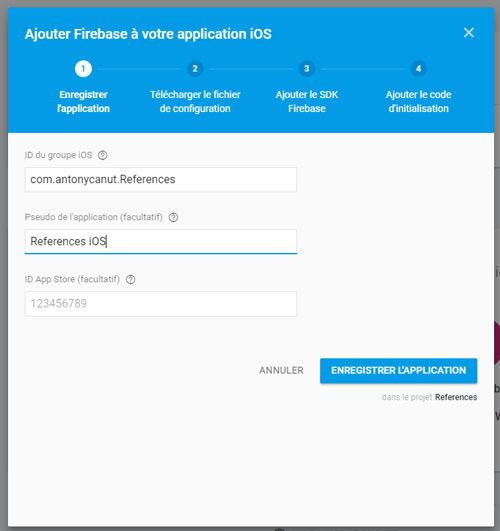Open help icon beside ID du groupe iOS
Image resolution: width=500 pixels, height=531 pixels.
click(x=103, y=155)
